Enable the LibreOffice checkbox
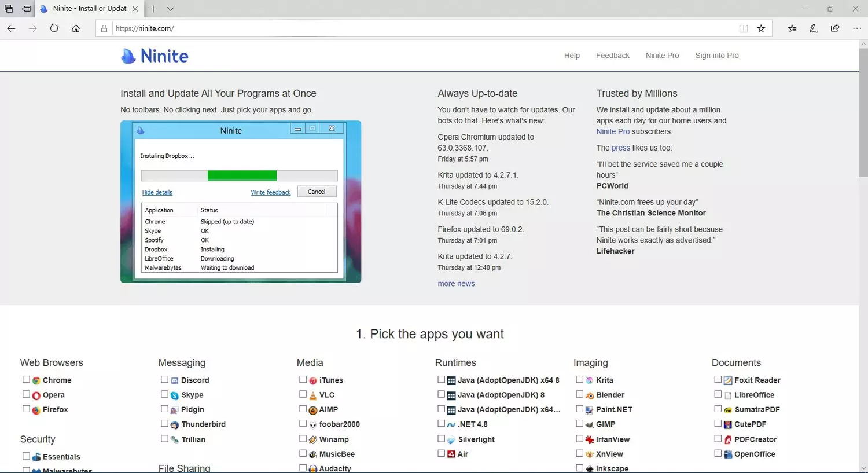The image size is (868, 473). pyautogui.click(x=718, y=394)
